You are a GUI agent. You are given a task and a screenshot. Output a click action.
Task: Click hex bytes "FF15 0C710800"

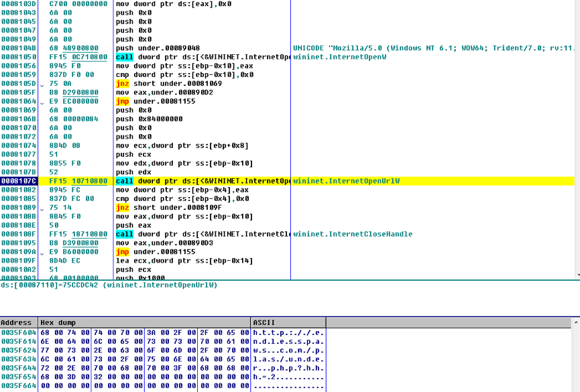click(78, 57)
